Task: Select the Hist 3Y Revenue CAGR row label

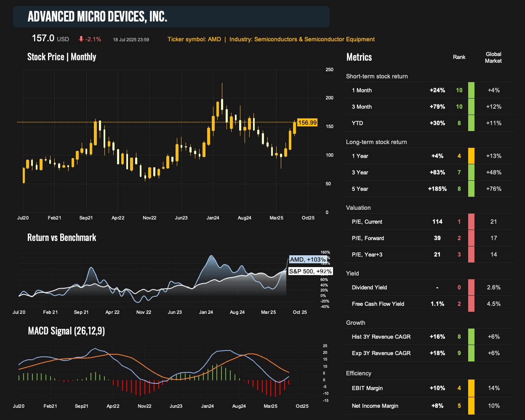Action: (x=381, y=337)
